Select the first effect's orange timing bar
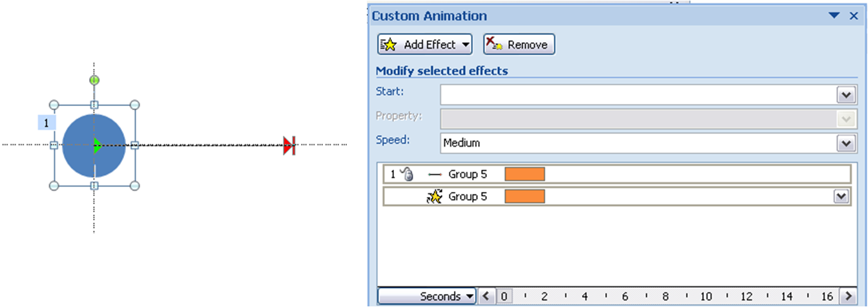This screenshot has width=868, height=307. [x=524, y=174]
